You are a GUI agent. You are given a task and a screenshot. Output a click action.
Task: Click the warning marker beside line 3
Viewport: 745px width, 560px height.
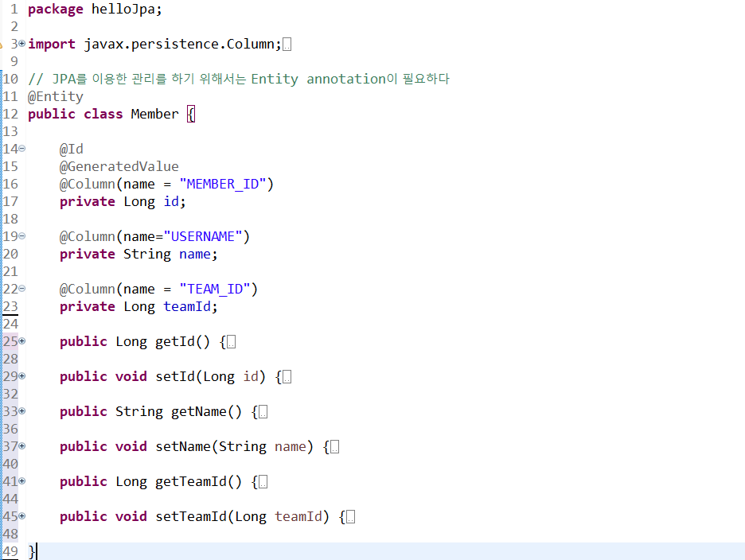[2, 45]
